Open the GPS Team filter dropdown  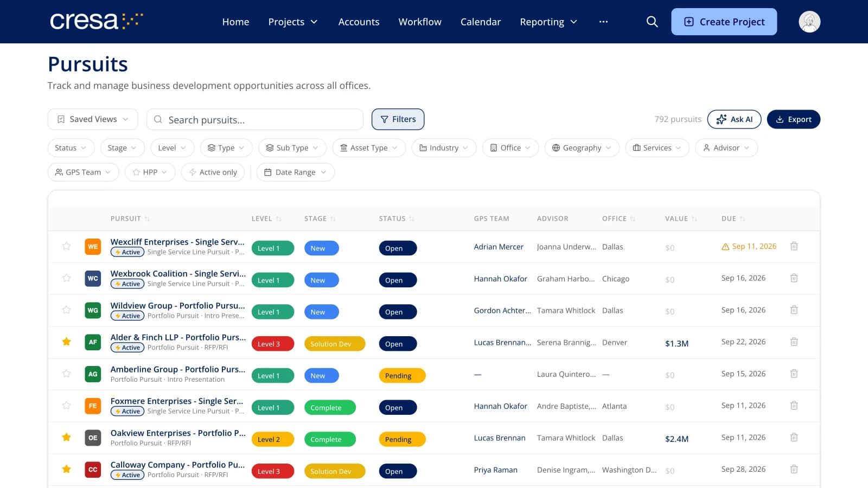click(83, 172)
